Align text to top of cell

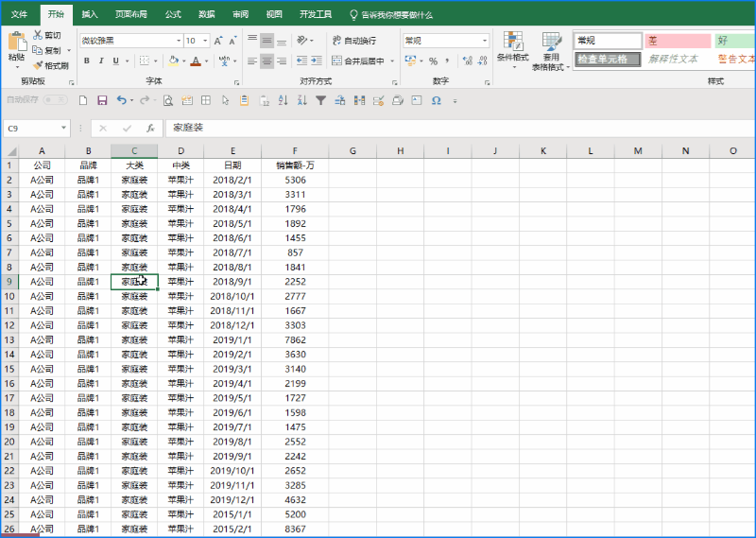click(252, 40)
